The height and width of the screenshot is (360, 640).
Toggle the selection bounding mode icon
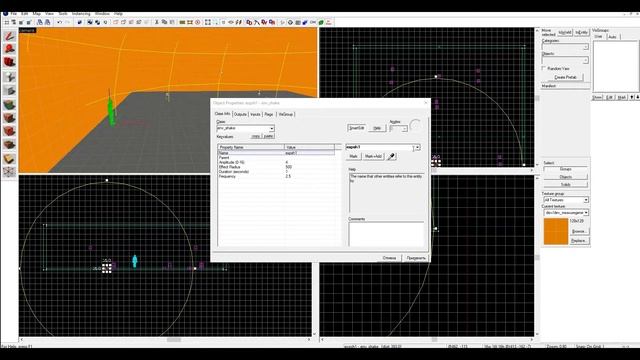coord(208,22)
